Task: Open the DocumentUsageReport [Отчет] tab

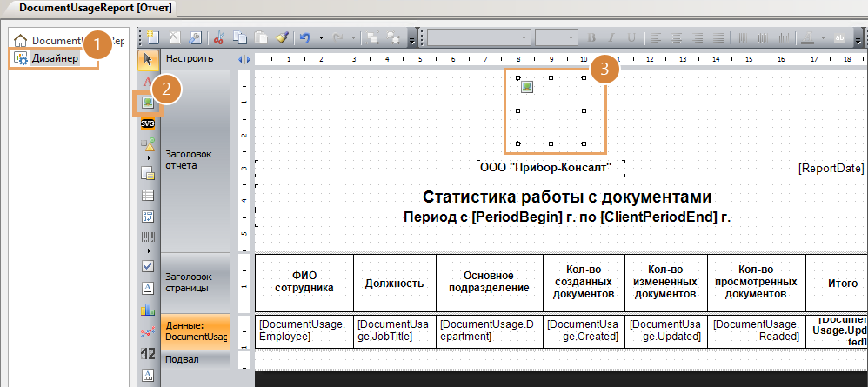Action: coord(88,8)
